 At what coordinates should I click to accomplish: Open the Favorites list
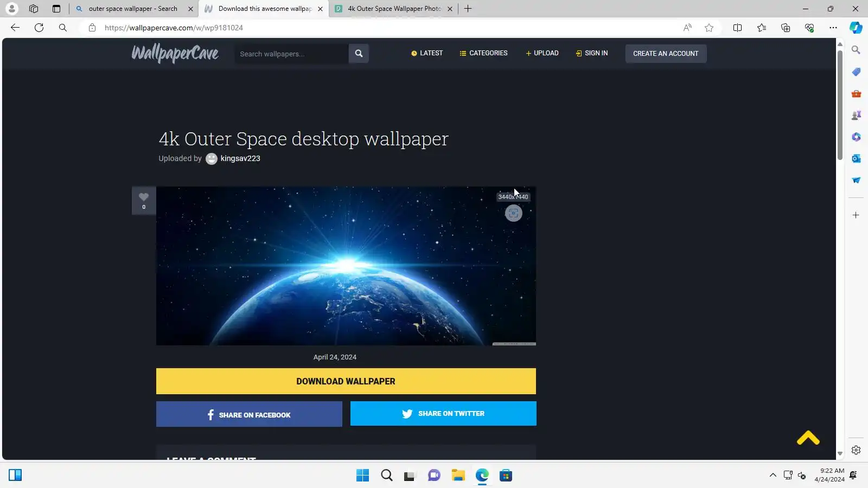click(x=762, y=28)
